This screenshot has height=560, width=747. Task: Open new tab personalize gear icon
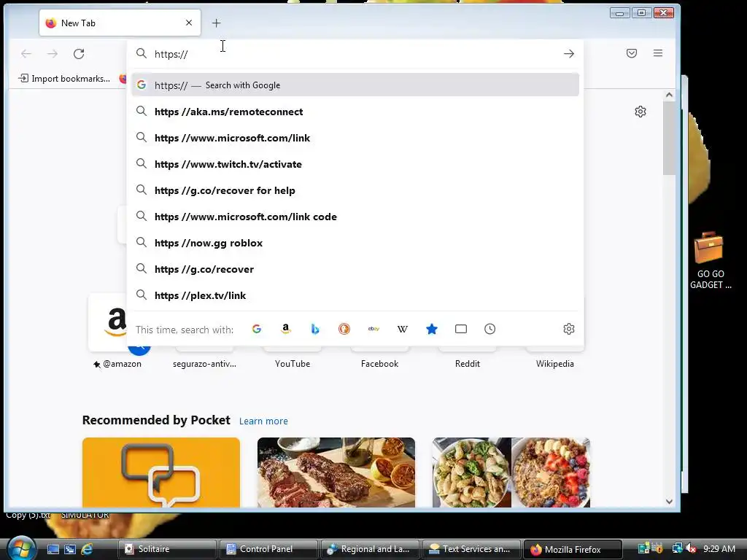coord(640,112)
